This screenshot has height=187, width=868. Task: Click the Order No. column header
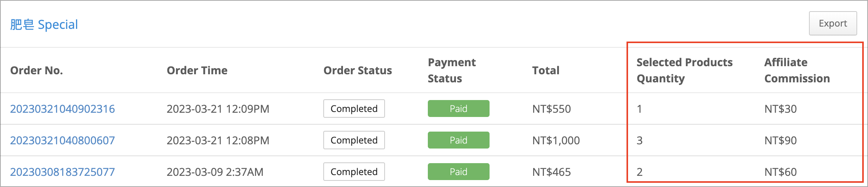tap(37, 70)
